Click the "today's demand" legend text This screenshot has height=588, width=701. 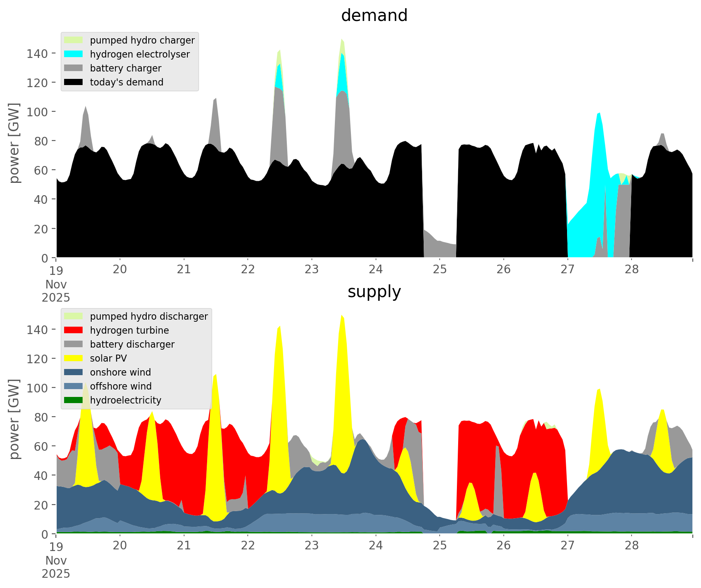(127, 82)
